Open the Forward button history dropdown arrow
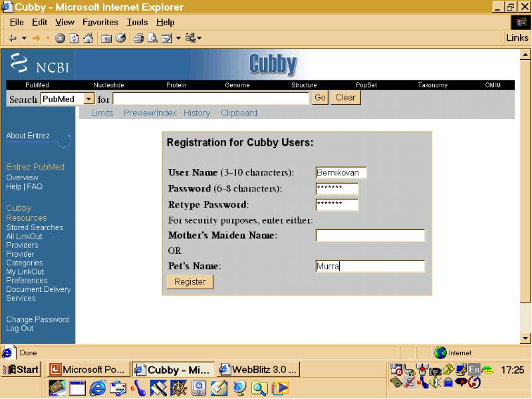 [x=48, y=39]
